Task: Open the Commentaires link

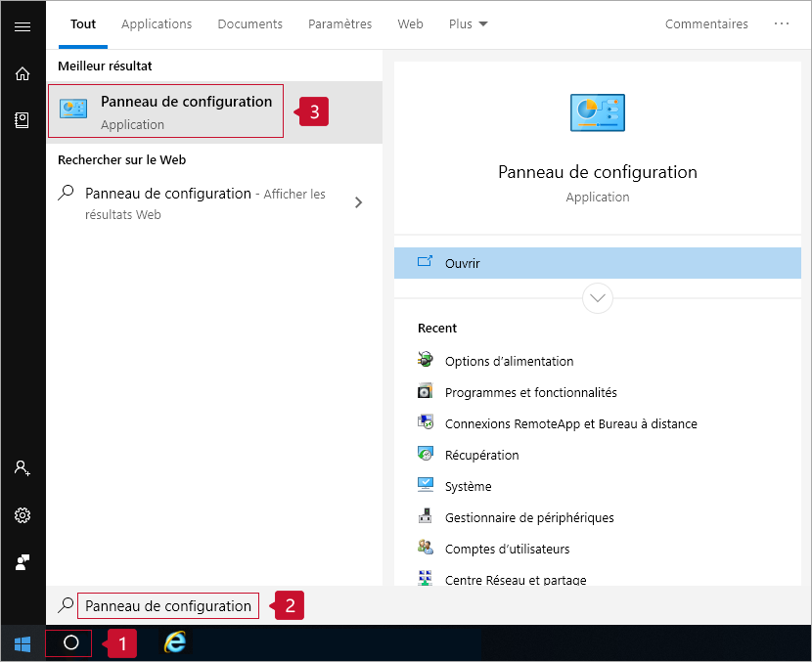Action: pyautogui.click(x=706, y=24)
